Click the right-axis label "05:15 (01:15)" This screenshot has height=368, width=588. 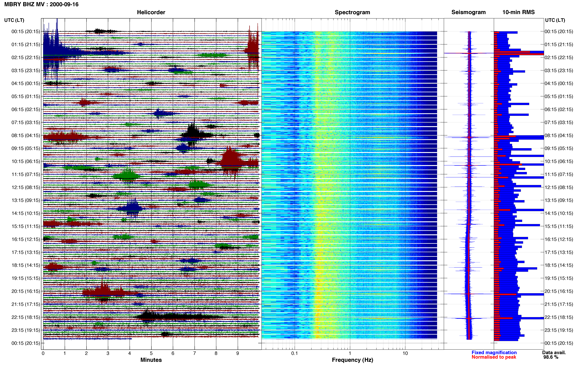[x=559, y=96]
